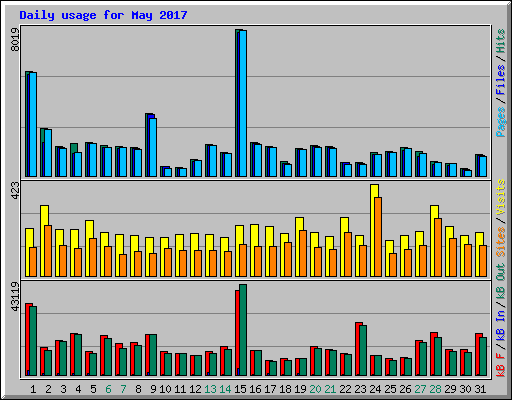Click the day 31 kB bar
Viewport: 512px width, 400px height.
[x=481, y=355]
